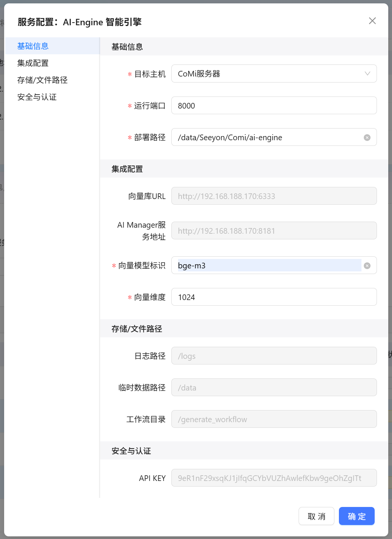
Task: Go to 存储/文件路径 in the left navigation
Action: point(52,80)
